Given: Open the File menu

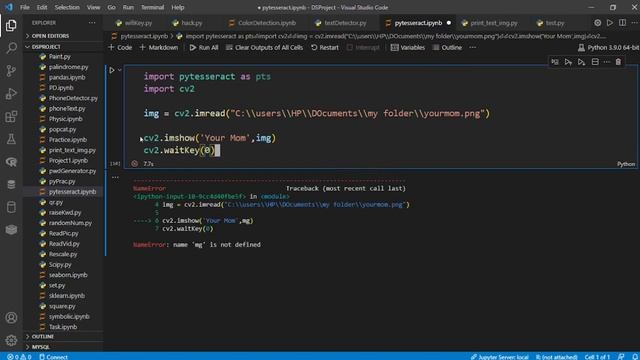Looking at the screenshot, I should (x=24, y=7).
